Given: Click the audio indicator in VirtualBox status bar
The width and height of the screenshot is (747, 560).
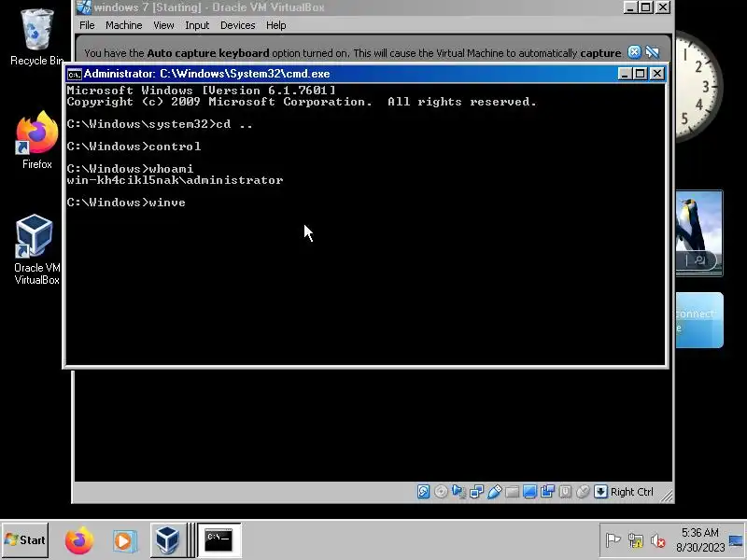Looking at the screenshot, I should pyautogui.click(x=458, y=492).
